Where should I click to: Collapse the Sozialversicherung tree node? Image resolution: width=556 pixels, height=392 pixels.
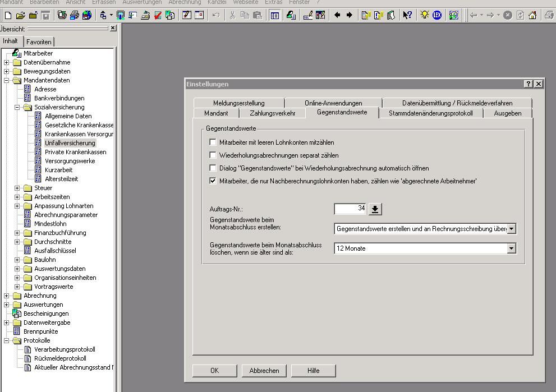tap(17, 107)
